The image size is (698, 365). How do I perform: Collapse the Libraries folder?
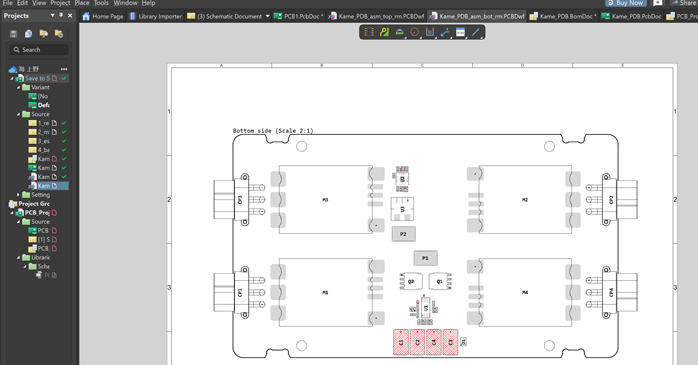pos(18,257)
